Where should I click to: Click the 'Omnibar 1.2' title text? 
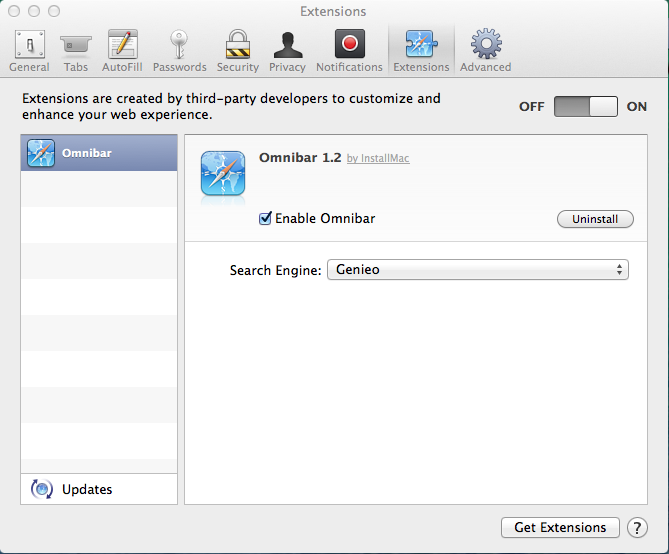[x=300, y=157]
